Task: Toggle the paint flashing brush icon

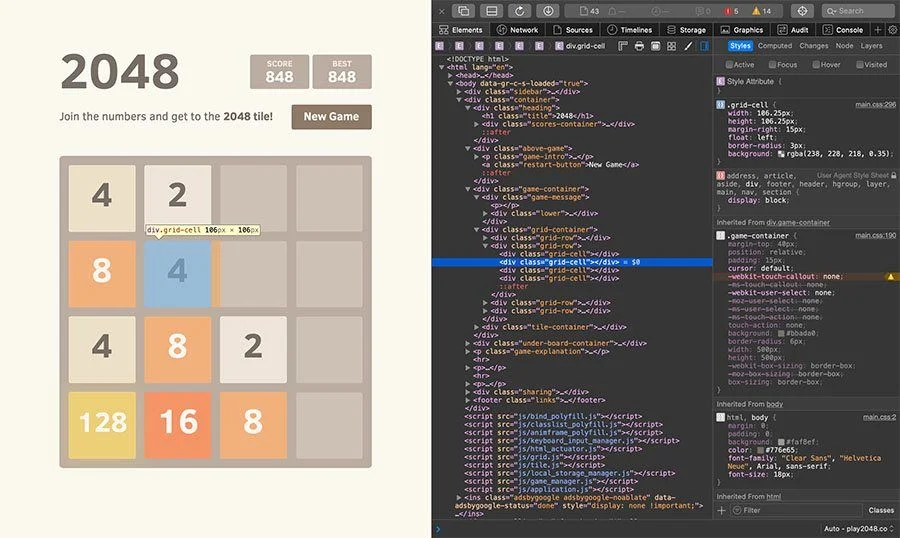Action: click(688, 46)
